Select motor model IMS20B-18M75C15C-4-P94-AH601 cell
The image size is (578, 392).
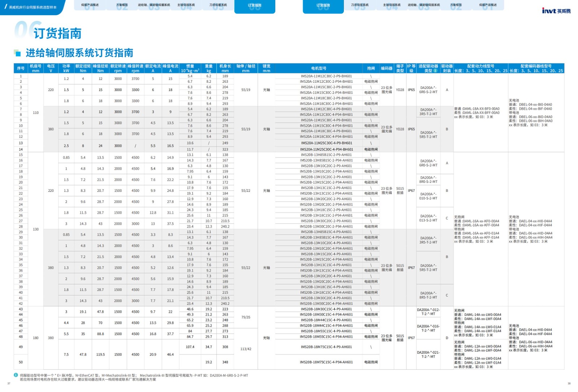[326, 362]
